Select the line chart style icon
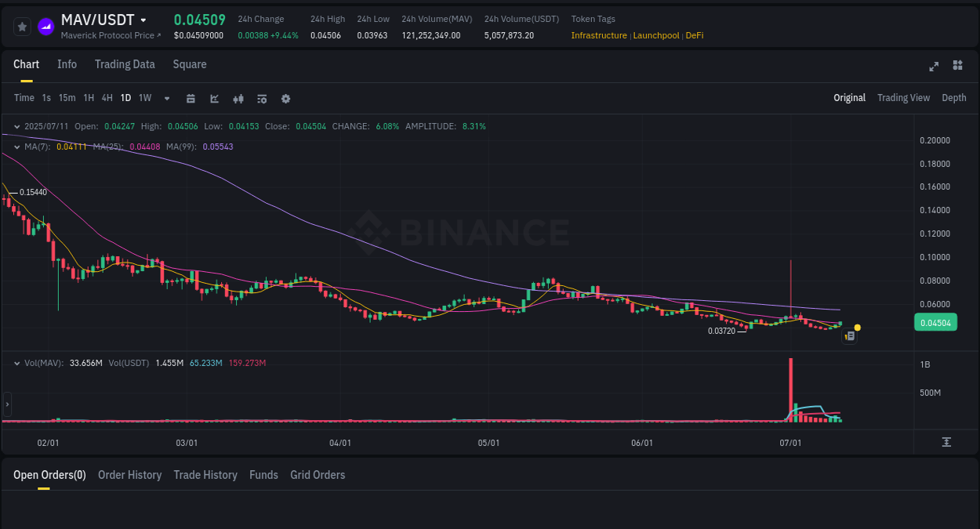Viewport: 980px width, 529px height. (x=214, y=98)
